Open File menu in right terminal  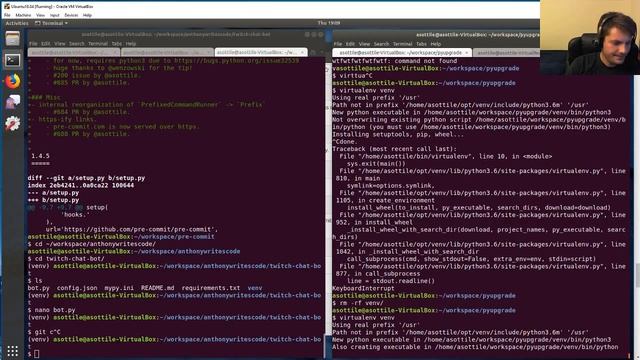(338, 44)
